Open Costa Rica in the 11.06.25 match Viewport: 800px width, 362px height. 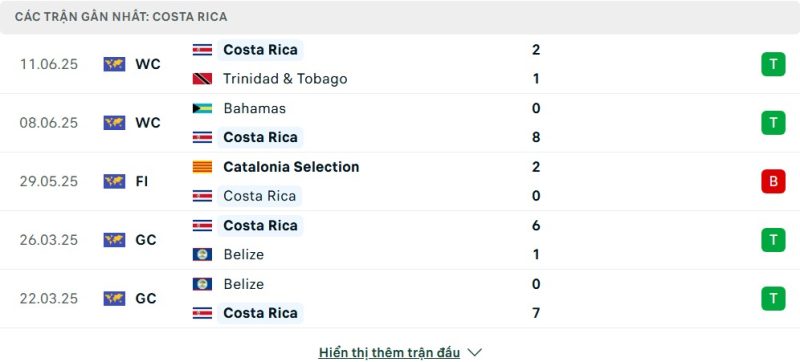[x=260, y=50]
